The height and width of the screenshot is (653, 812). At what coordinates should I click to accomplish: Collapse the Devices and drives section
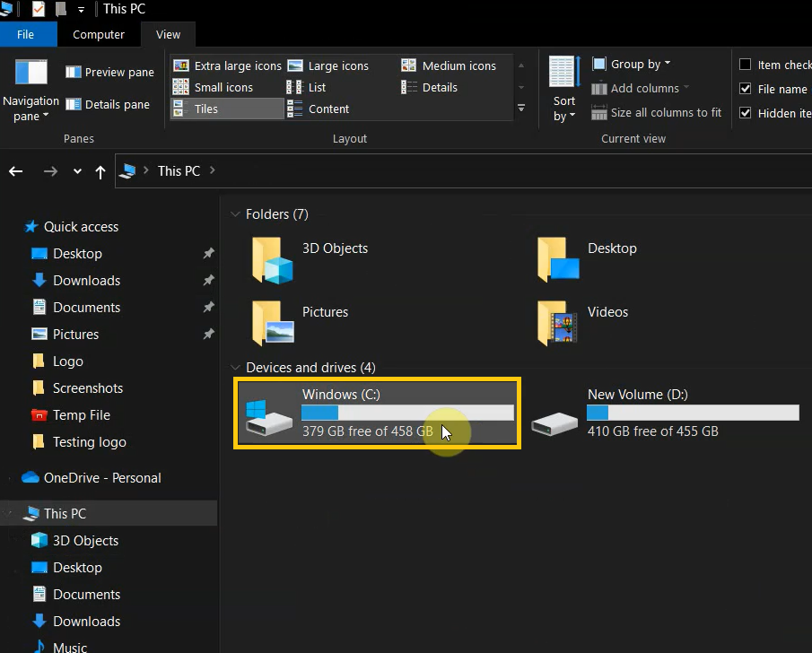click(x=234, y=367)
